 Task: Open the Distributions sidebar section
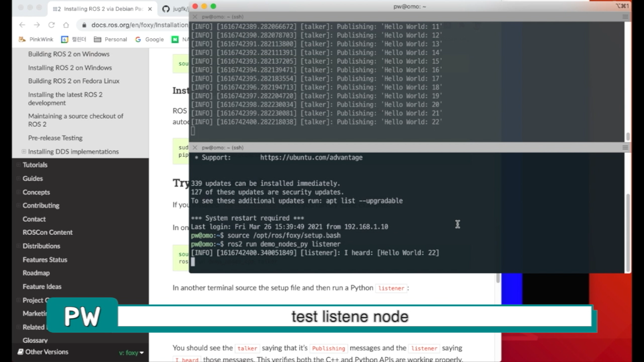point(41,246)
